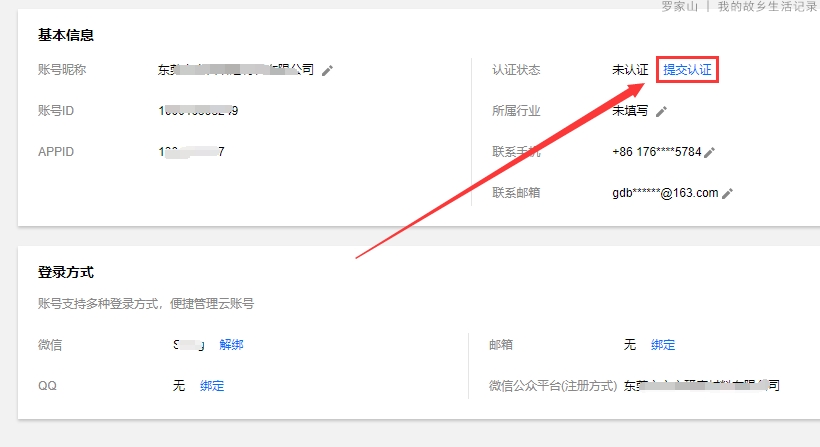
Task: Click the 登录方式 section heading
Action: click(x=66, y=272)
